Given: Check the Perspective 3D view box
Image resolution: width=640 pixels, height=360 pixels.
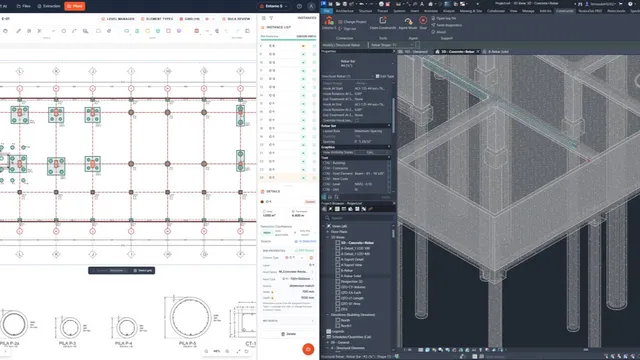Looking at the screenshot, I should 338,281.
